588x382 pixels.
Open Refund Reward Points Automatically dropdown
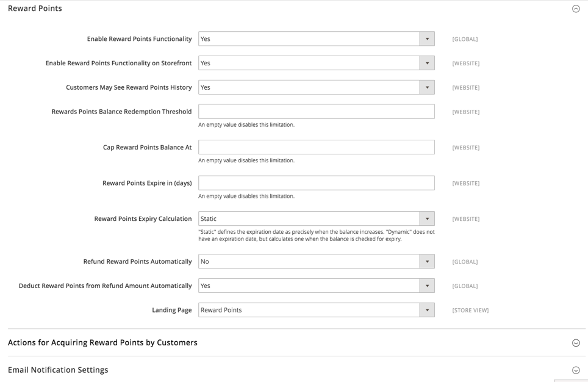[317, 262]
